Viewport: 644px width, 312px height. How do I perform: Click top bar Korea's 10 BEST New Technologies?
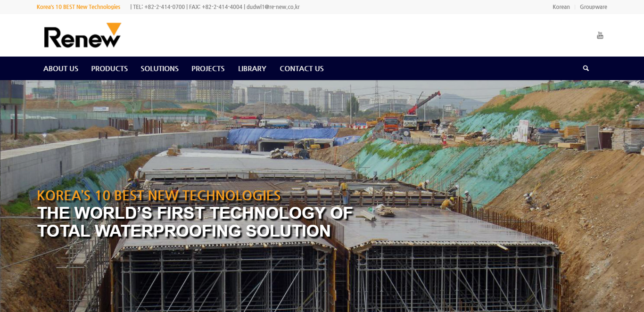pyautogui.click(x=78, y=7)
